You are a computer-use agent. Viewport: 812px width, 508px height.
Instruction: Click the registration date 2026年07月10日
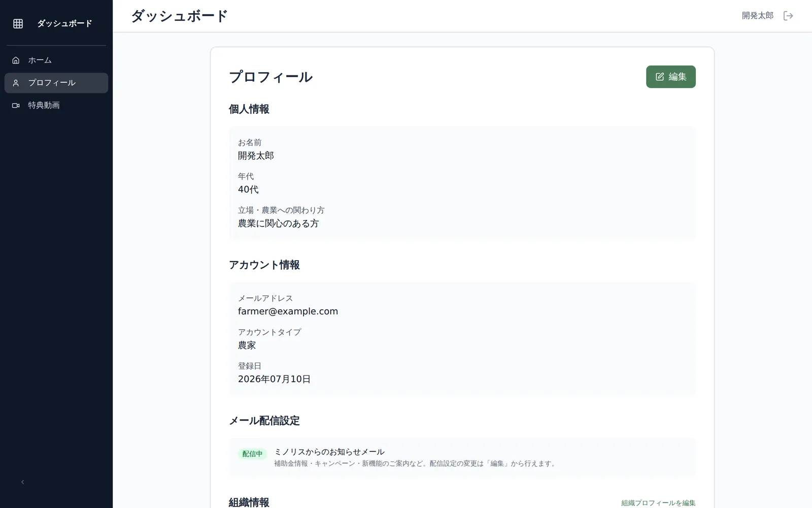point(274,379)
